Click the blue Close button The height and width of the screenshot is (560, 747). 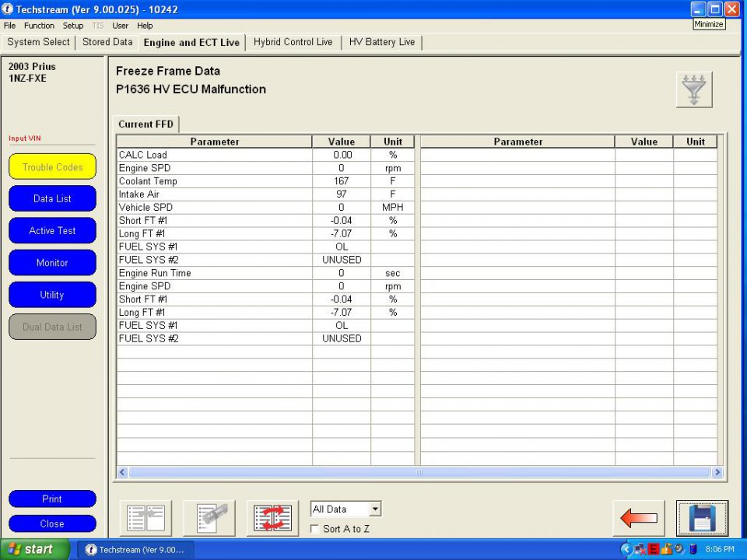[52, 523]
